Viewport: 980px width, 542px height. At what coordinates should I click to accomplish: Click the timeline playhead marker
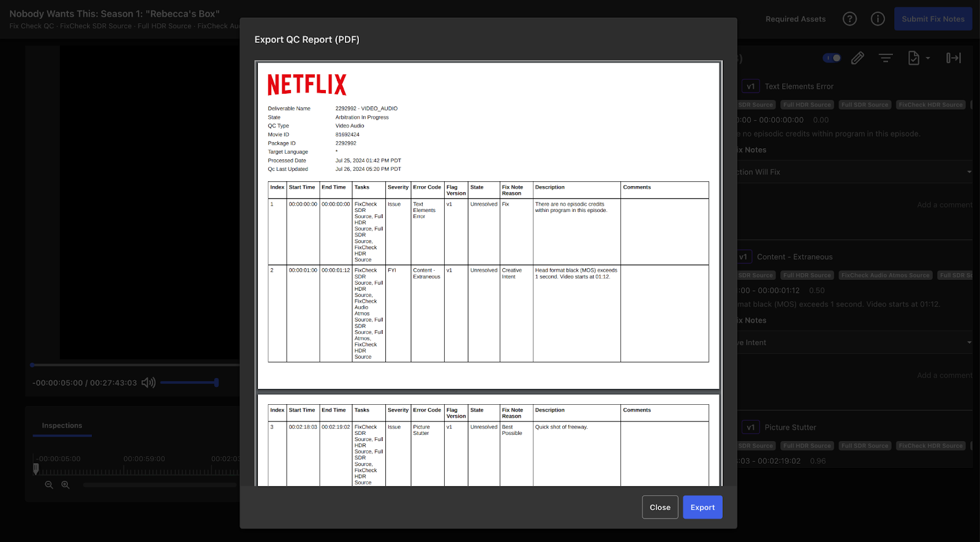36,469
